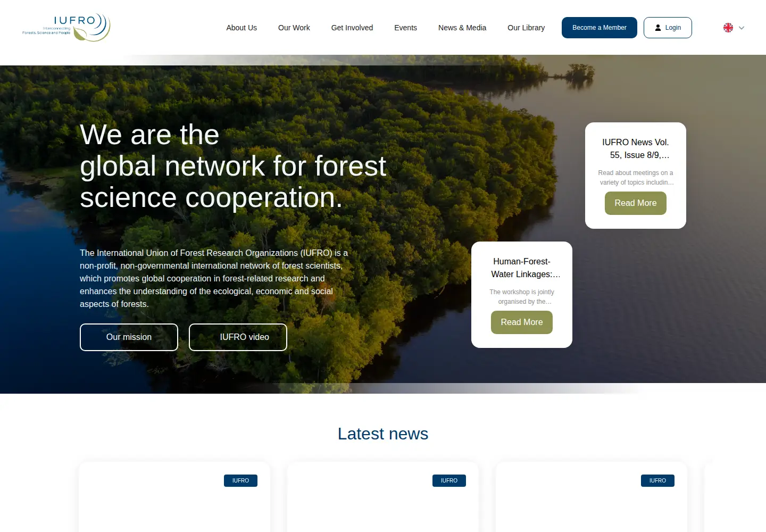Image resolution: width=766 pixels, height=532 pixels.
Task: Click the IUFRO logo in the header
Action: point(66,28)
